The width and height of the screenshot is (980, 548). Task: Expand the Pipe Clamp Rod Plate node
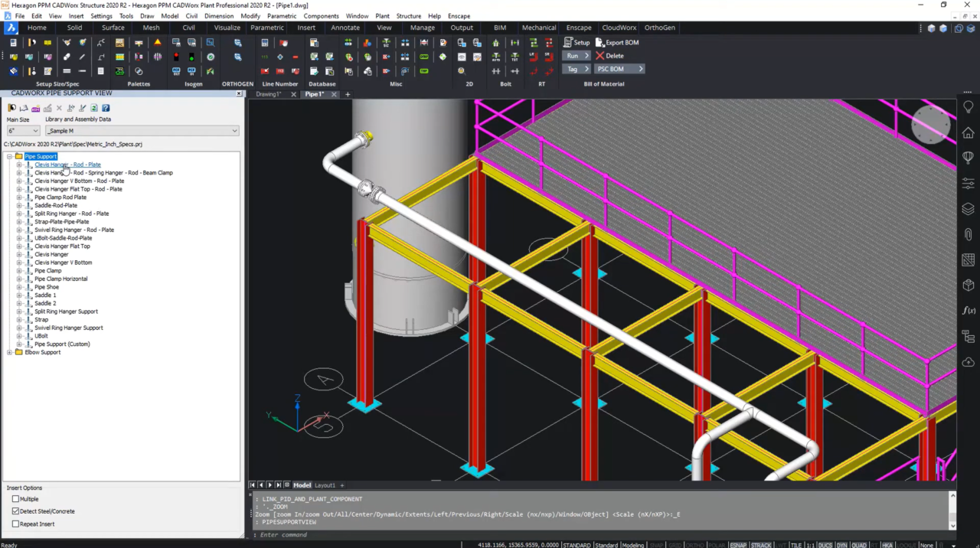coord(19,197)
